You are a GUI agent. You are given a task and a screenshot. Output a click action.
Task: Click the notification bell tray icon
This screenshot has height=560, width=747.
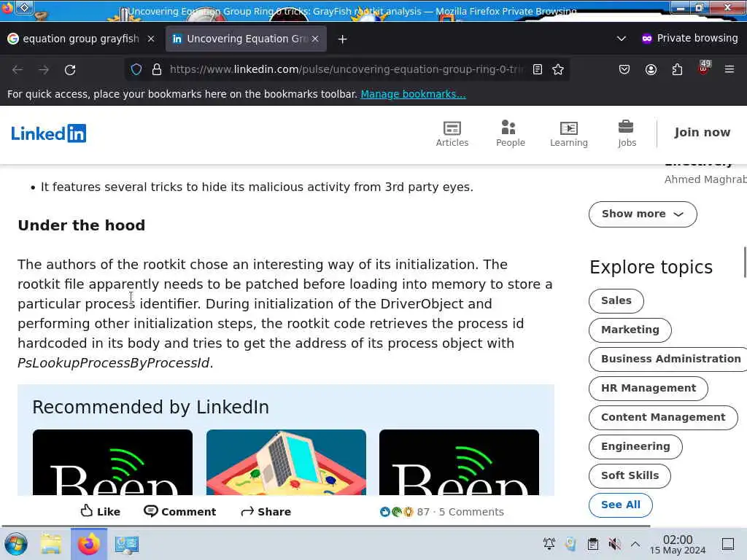(549, 544)
